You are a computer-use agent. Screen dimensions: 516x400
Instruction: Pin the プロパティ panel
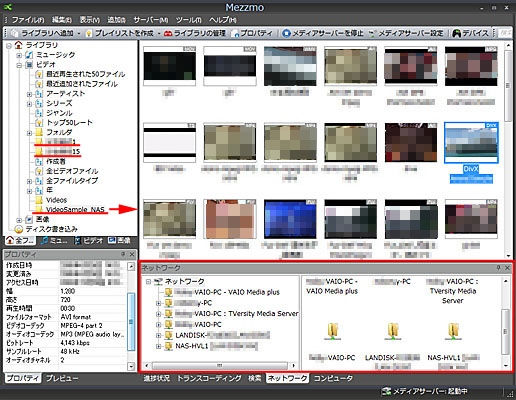[x=123, y=254]
